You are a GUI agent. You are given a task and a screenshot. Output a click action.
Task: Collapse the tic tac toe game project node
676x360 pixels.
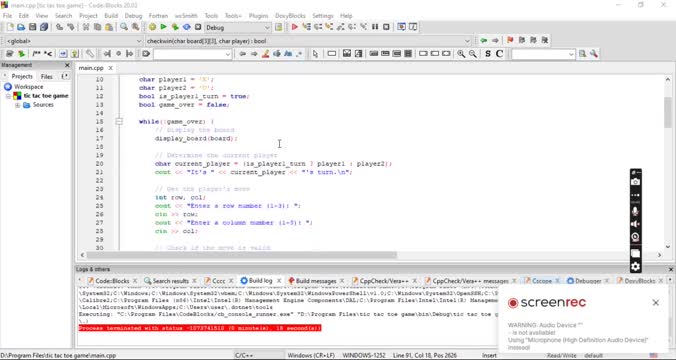8,96
